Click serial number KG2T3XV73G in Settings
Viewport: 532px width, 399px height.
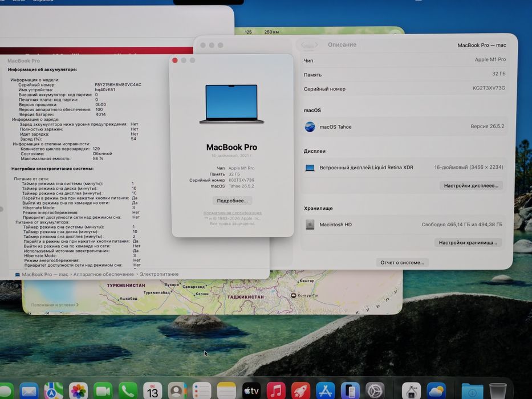489,88
